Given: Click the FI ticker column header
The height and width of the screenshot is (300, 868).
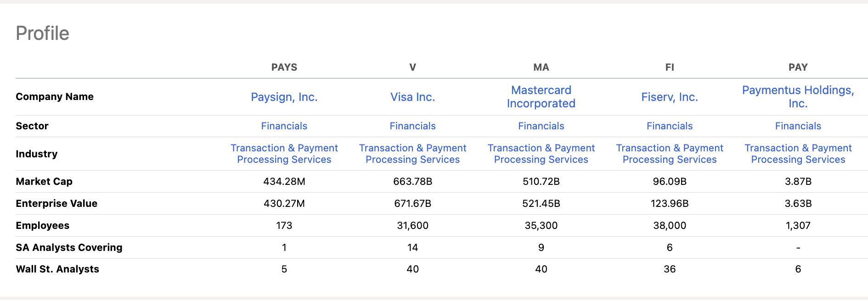Looking at the screenshot, I should coord(669,67).
